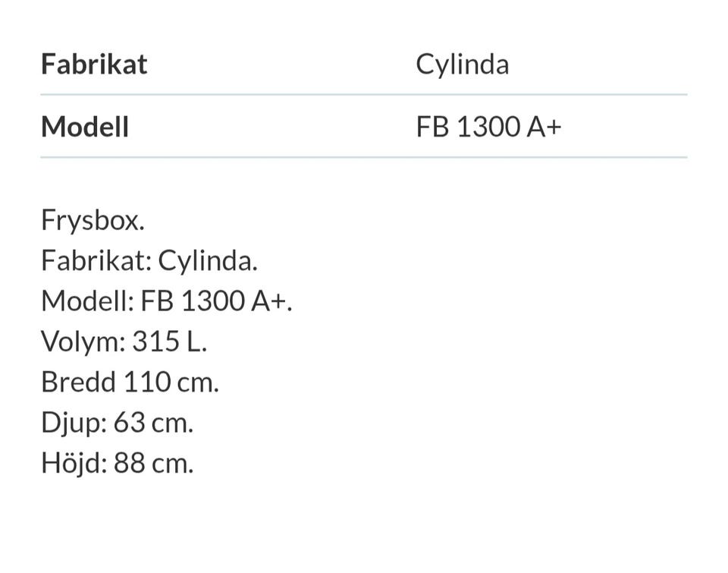This screenshot has height=573, width=728.
Task: Click the word Djup: in the description
Action: coord(74,422)
